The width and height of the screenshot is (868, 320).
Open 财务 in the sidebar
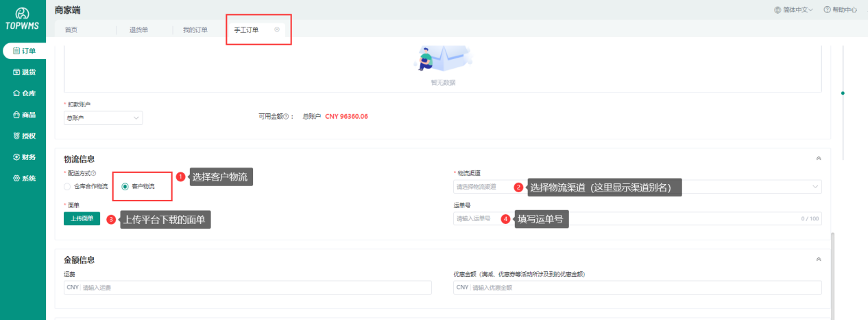[24, 157]
